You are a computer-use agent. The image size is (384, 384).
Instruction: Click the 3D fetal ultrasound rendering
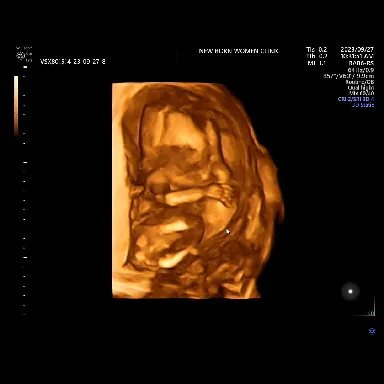click(198, 190)
